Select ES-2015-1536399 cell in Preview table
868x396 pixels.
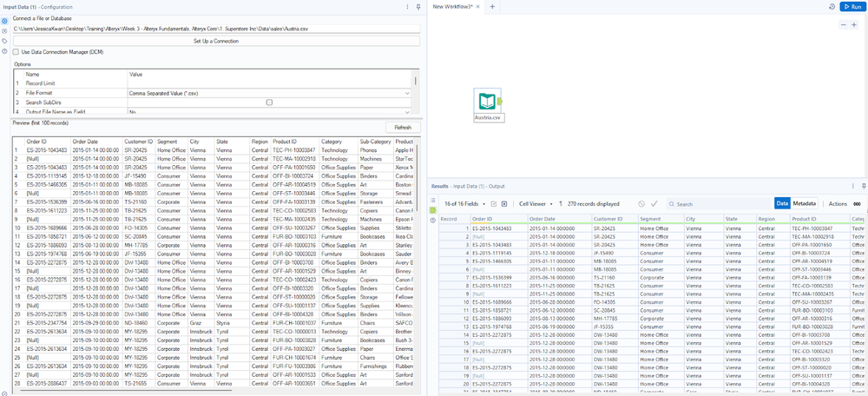(x=47, y=202)
